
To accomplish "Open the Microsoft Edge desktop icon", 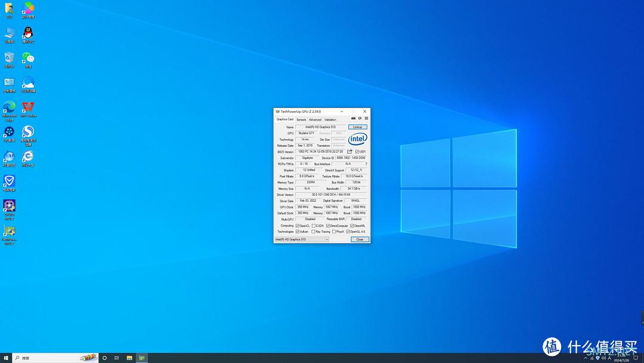I will [9, 111].
